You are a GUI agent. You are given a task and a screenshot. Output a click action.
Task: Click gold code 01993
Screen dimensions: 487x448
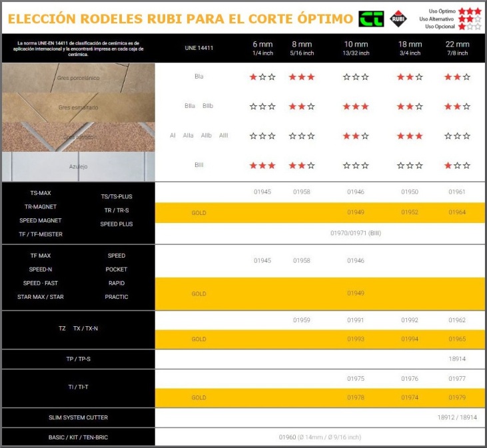(x=356, y=339)
